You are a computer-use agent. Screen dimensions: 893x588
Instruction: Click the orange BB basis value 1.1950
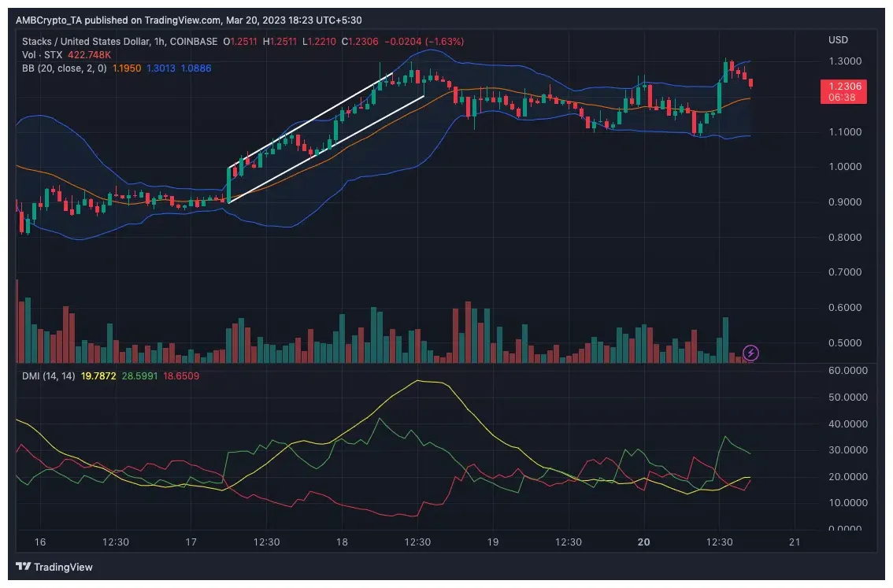(129, 68)
